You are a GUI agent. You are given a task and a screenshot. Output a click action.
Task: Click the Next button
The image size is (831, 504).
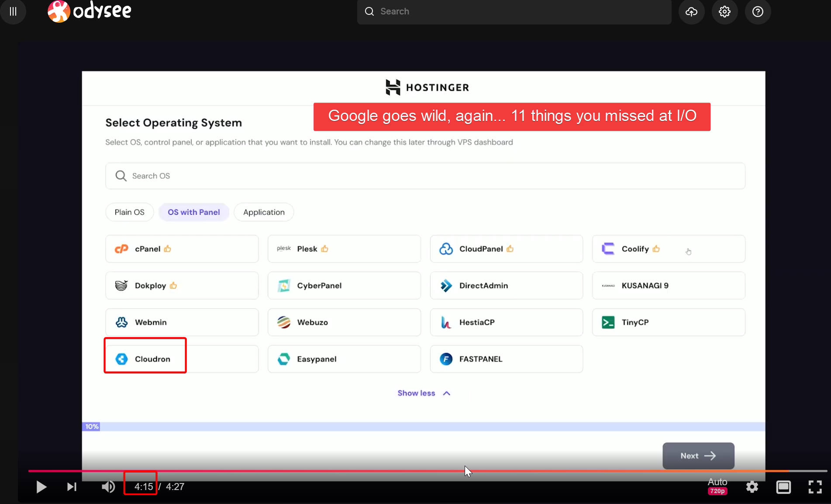[698, 456]
